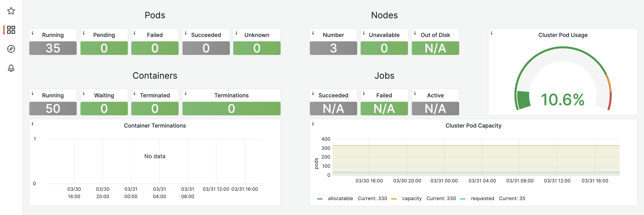Click the pods y-axis label in capacity graph
The height and width of the screenshot is (215, 644).
click(x=316, y=164)
